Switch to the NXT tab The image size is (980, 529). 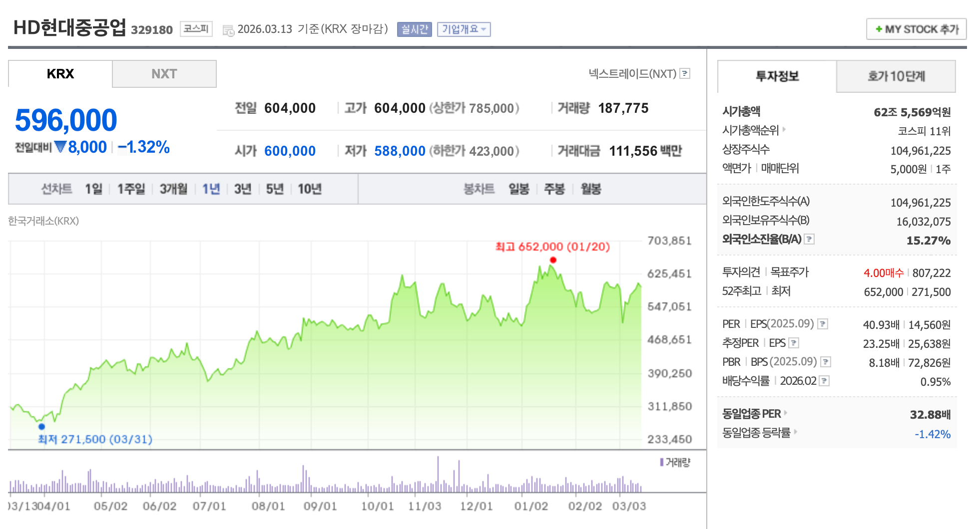164,74
